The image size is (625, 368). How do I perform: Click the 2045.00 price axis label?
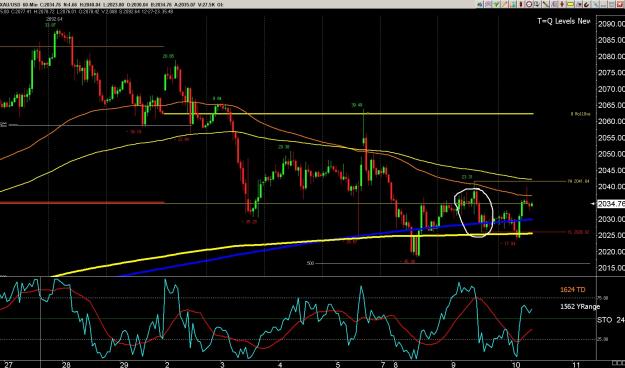tap(611, 170)
